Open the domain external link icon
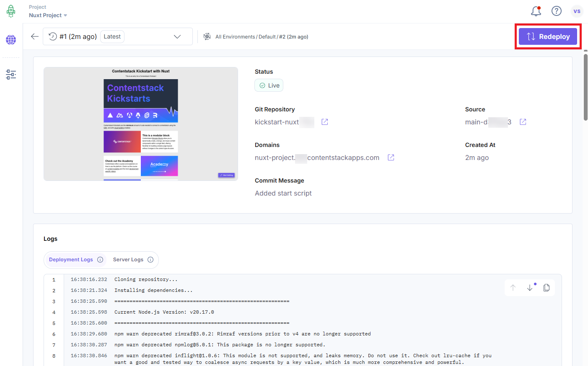The width and height of the screenshot is (588, 366). click(391, 157)
